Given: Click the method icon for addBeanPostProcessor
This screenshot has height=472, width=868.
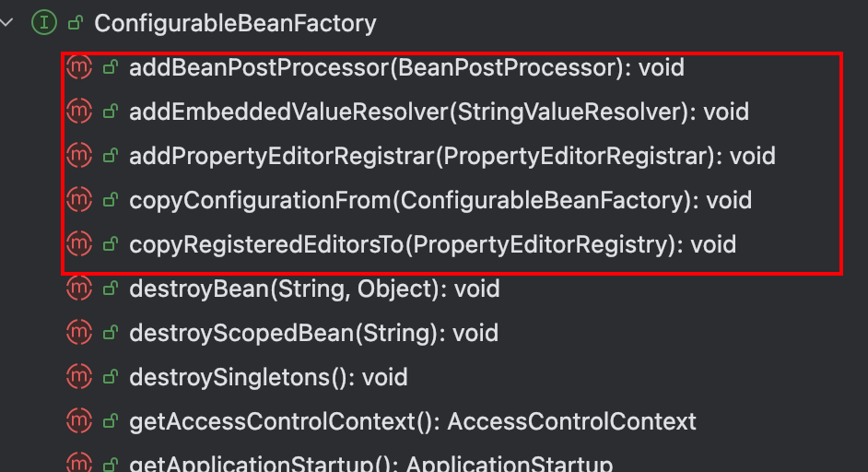Looking at the screenshot, I should 79,67.
